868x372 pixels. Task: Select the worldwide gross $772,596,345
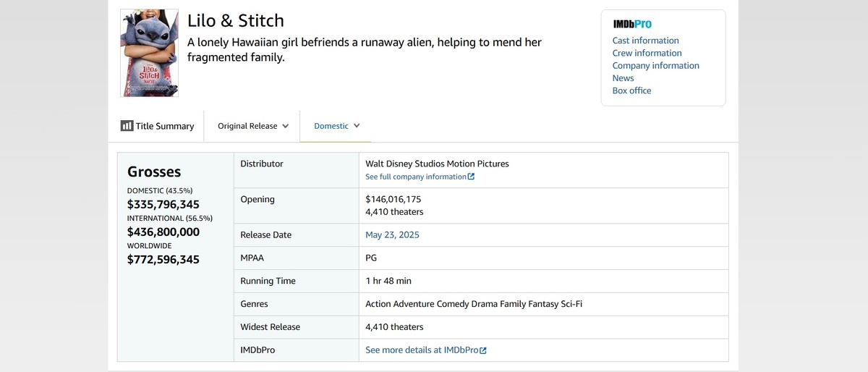[x=163, y=260]
